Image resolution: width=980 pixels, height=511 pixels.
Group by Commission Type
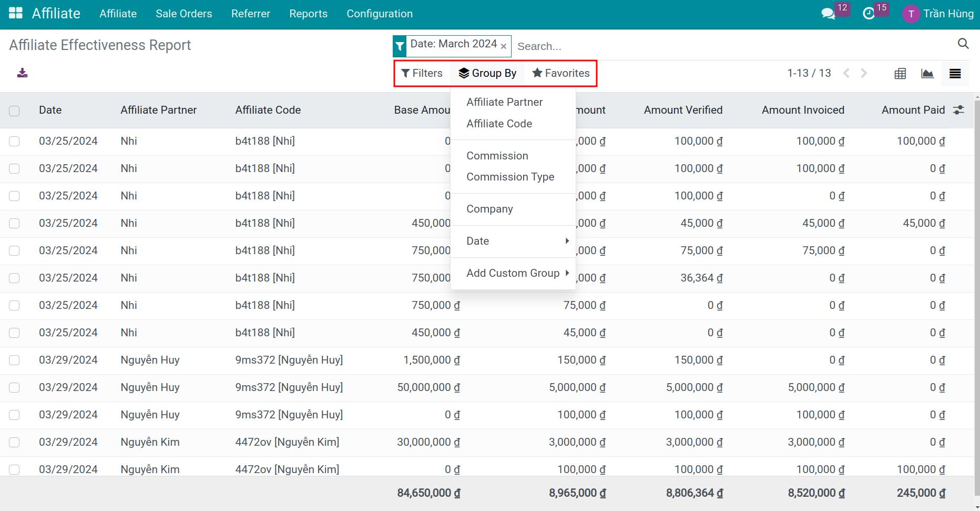[x=513, y=177]
